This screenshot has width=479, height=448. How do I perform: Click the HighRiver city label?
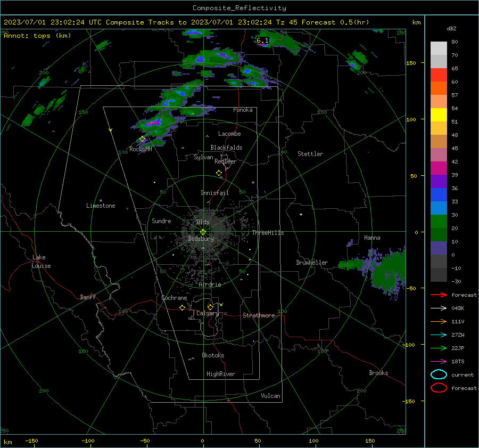(221, 374)
